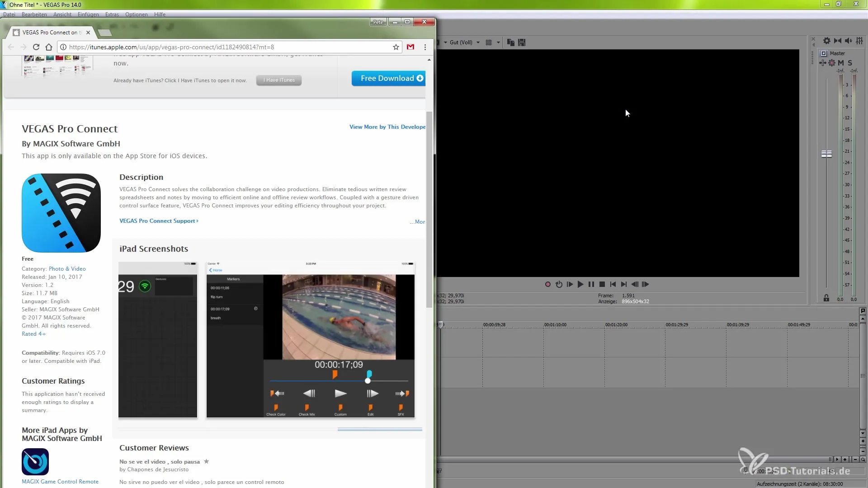Click the VEGAS Pro Connect app icon
868x488 pixels.
61,213
